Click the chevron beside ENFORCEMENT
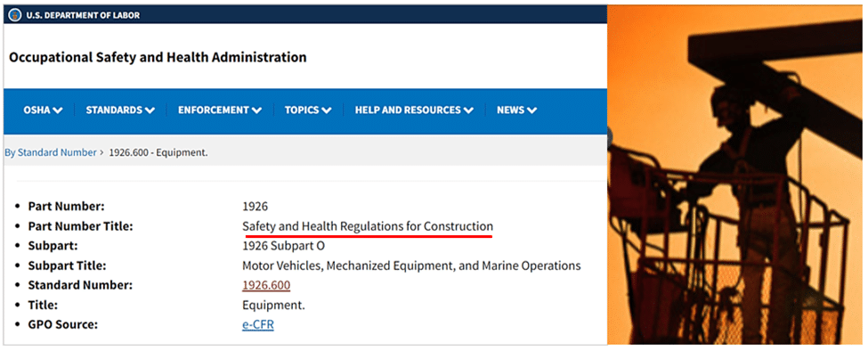 [256, 110]
